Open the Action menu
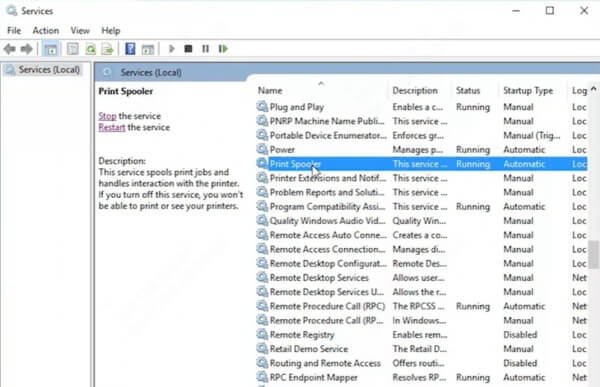Screen dimensions: 600x387 [46, 31]
